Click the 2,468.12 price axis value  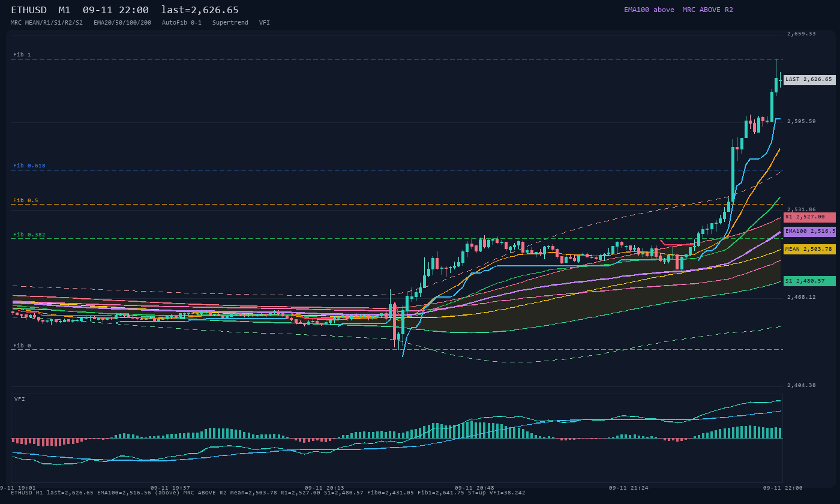[802, 297]
